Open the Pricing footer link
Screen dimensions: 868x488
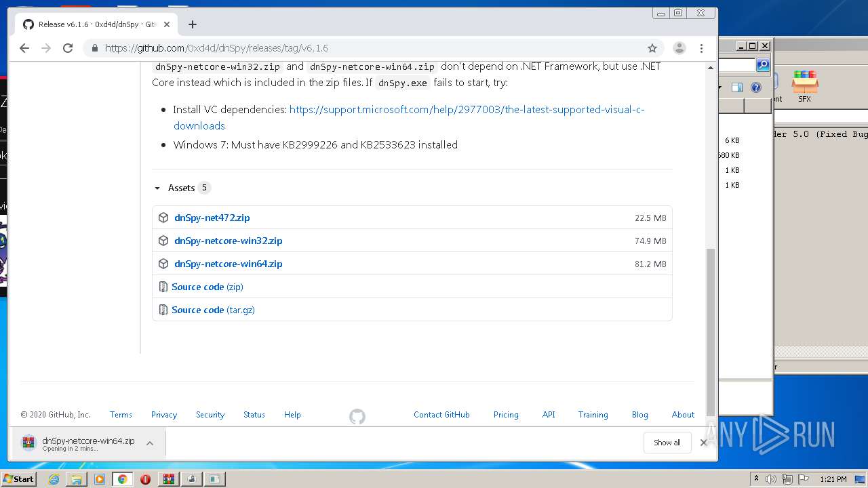[506, 415]
